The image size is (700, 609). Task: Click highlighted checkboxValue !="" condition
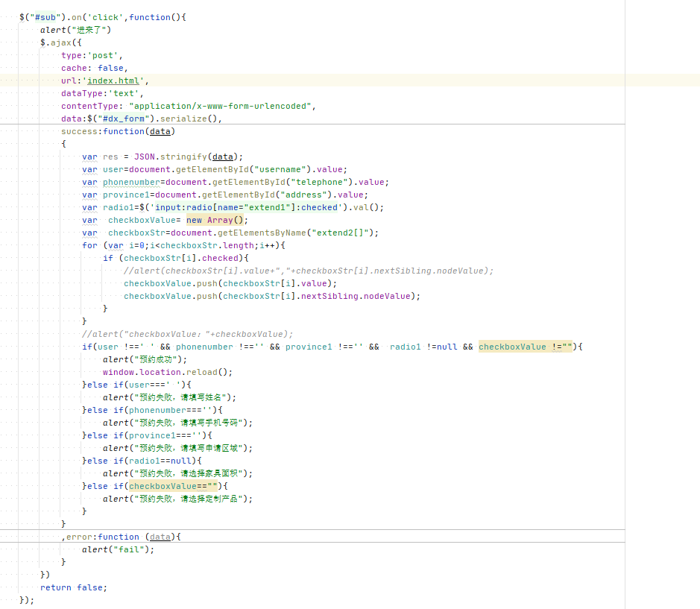coord(525,347)
